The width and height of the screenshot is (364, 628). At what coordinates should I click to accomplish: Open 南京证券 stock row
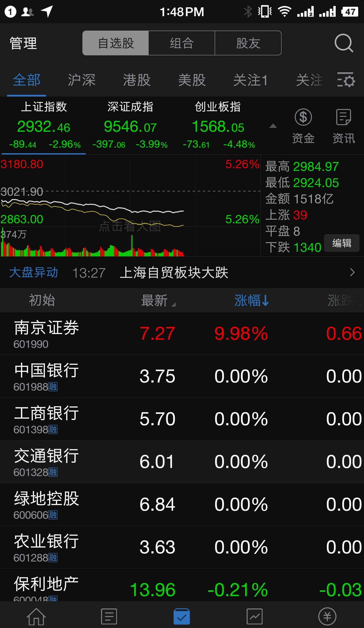(x=182, y=333)
